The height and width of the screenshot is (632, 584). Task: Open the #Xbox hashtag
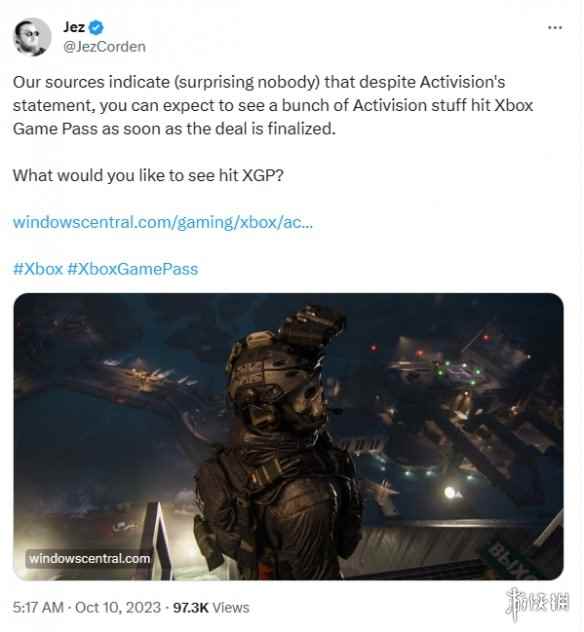(38, 269)
